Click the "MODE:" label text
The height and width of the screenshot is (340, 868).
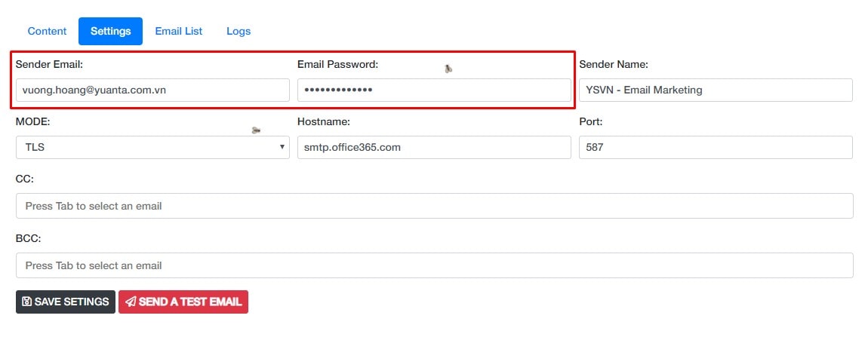pyautogui.click(x=33, y=121)
